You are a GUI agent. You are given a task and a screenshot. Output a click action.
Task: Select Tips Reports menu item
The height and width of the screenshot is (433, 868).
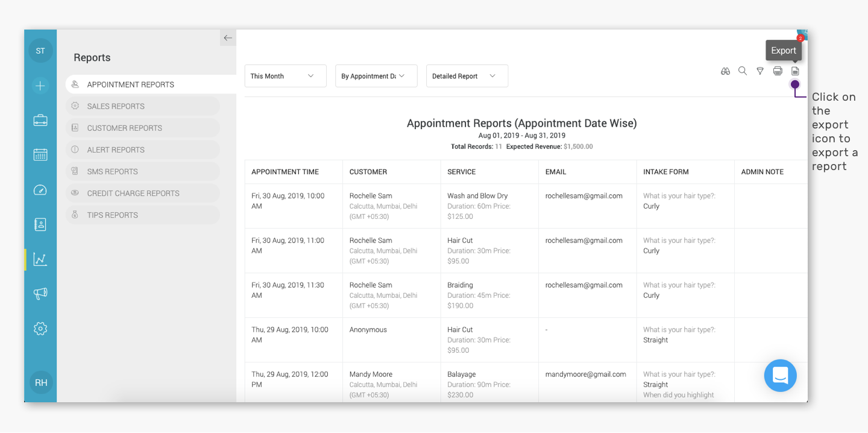tap(143, 215)
